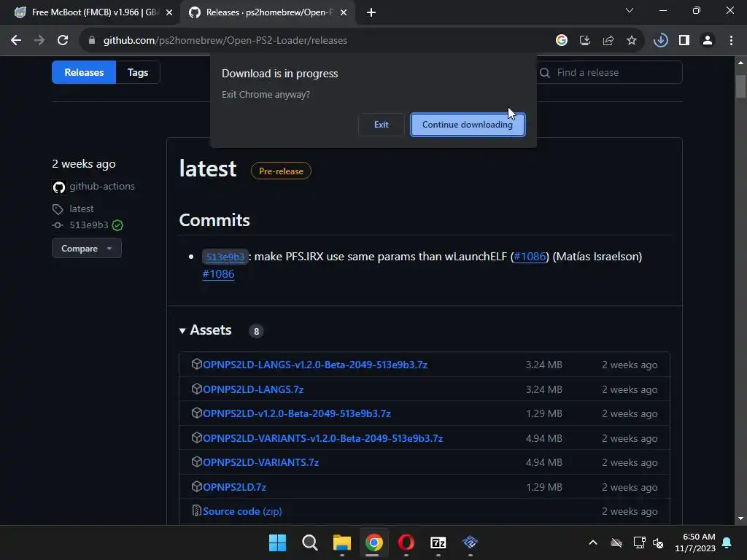Click green verified check icon
This screenshot has height=560, width=747.
(117, 225)
